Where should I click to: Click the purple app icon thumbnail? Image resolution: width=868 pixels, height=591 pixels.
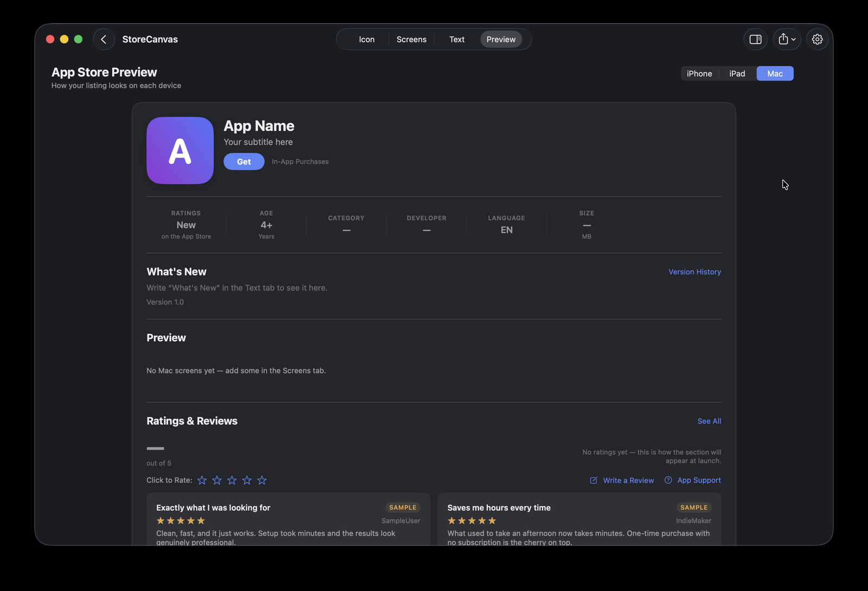coord(180,150)
